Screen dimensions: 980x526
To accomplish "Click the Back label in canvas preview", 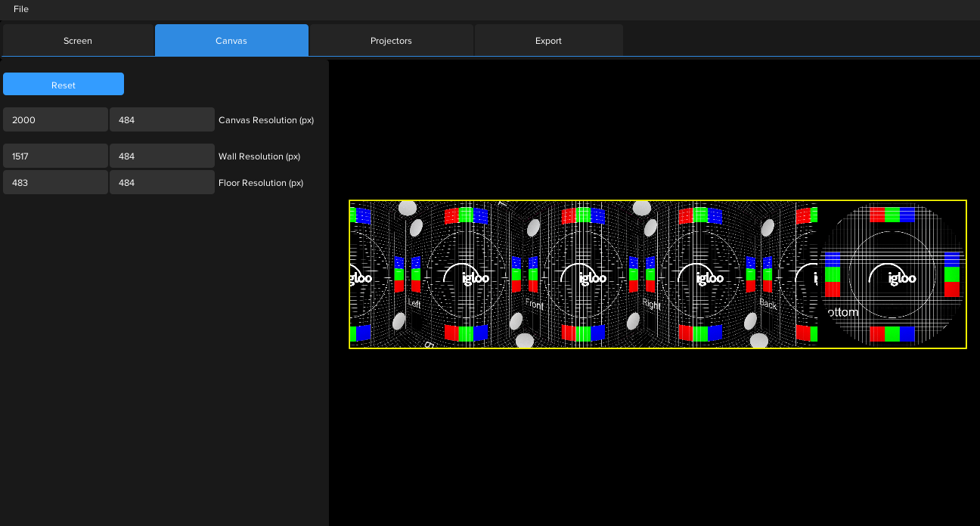I will pos(768,304).
